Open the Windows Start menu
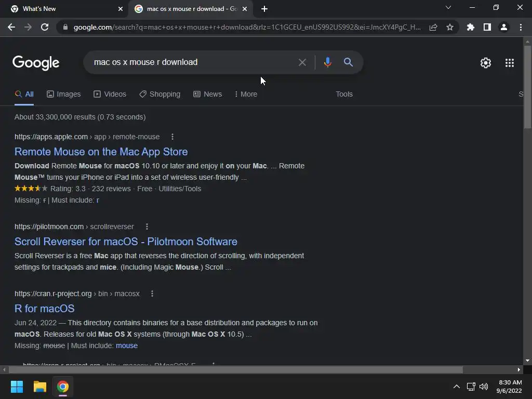 pyautogui.click(x=17, y=387)
